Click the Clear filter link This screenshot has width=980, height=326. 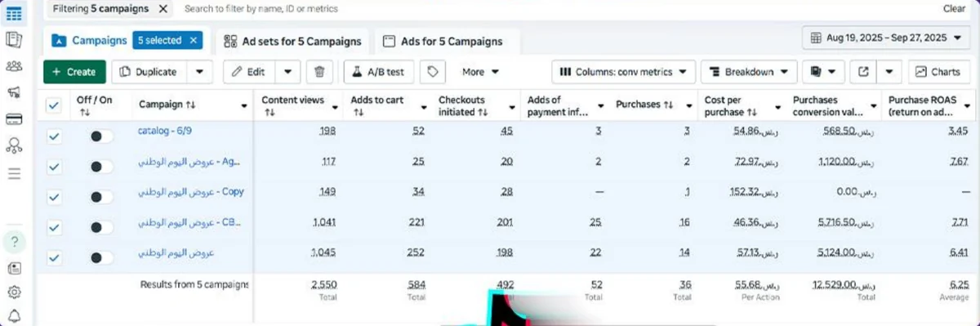(x=954, y=9)
